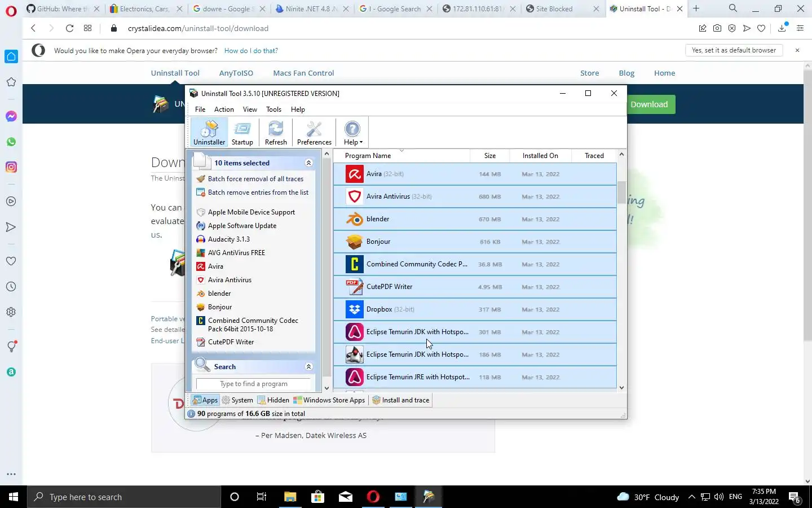Image resolution: width=812 pixels, height=508 pixels.
Task: Open the Help menu in menu bar
Action: 298,110
